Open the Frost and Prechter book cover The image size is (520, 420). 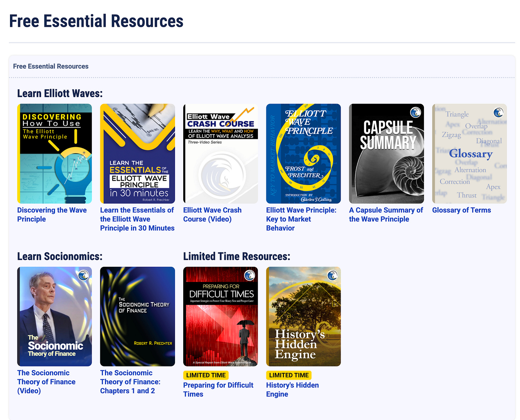[304, 154]
